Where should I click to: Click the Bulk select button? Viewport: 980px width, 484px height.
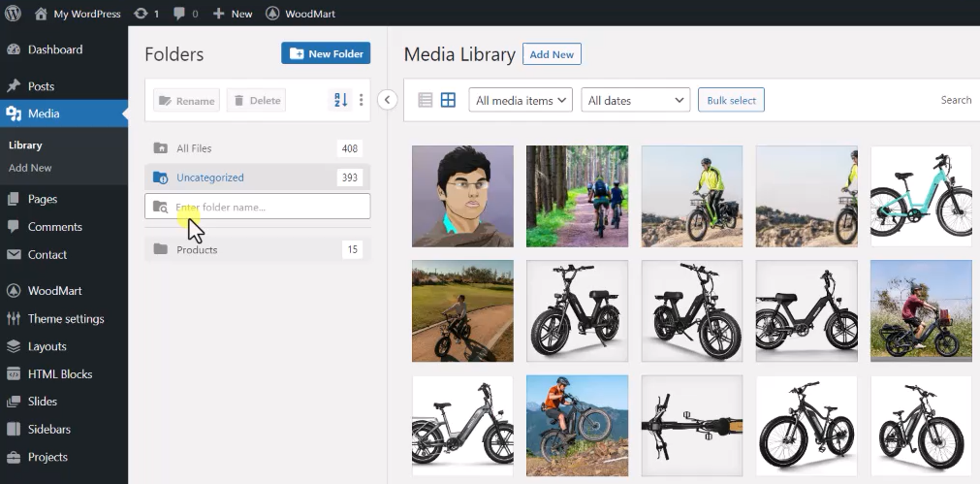pos(731,100)
